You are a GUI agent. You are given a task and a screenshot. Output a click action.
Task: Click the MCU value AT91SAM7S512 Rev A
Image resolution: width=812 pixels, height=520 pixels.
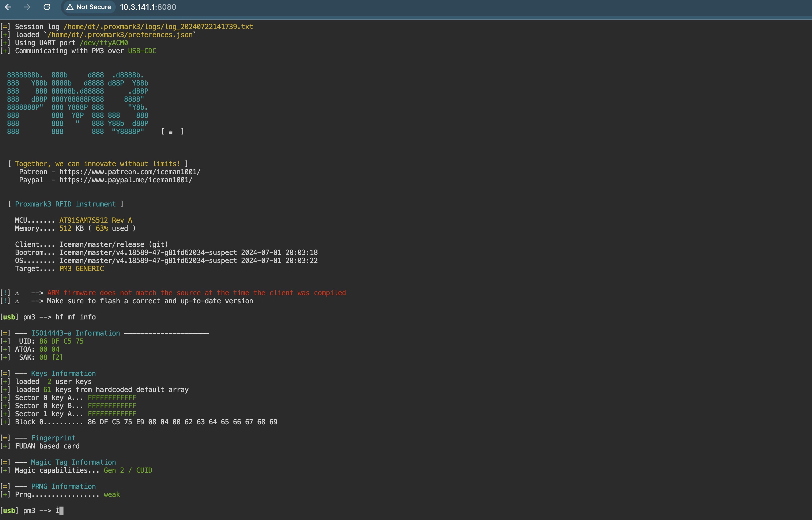coord(96,220)
